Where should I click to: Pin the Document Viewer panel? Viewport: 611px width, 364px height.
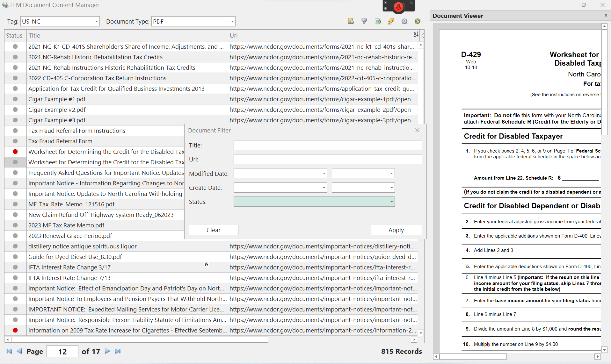click(606, 16)
